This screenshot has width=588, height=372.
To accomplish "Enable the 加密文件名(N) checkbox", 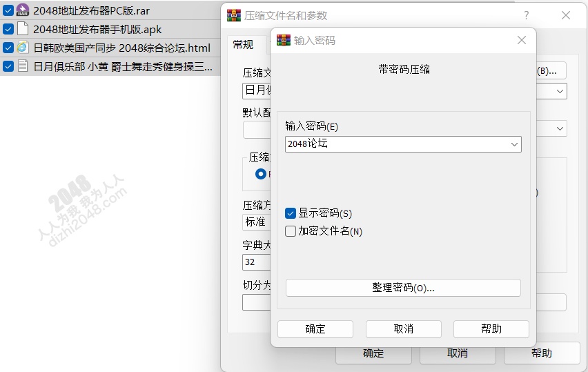I will click(291, 231).
